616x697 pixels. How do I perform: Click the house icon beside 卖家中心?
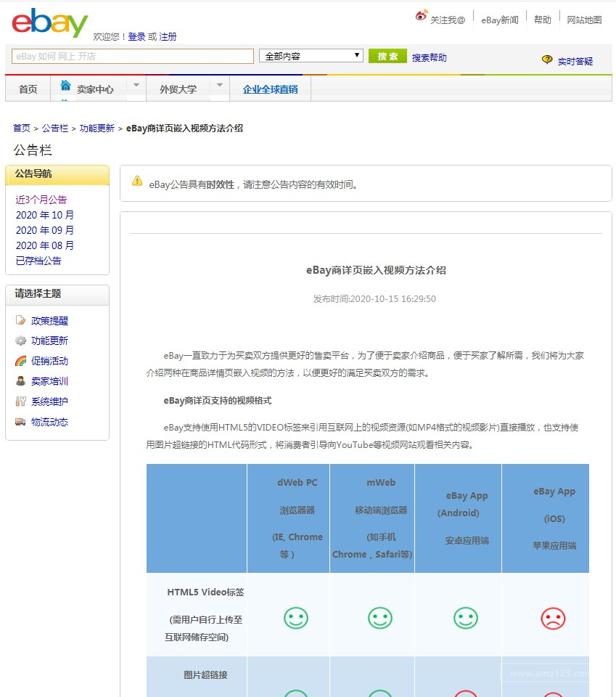coord(66,86)
